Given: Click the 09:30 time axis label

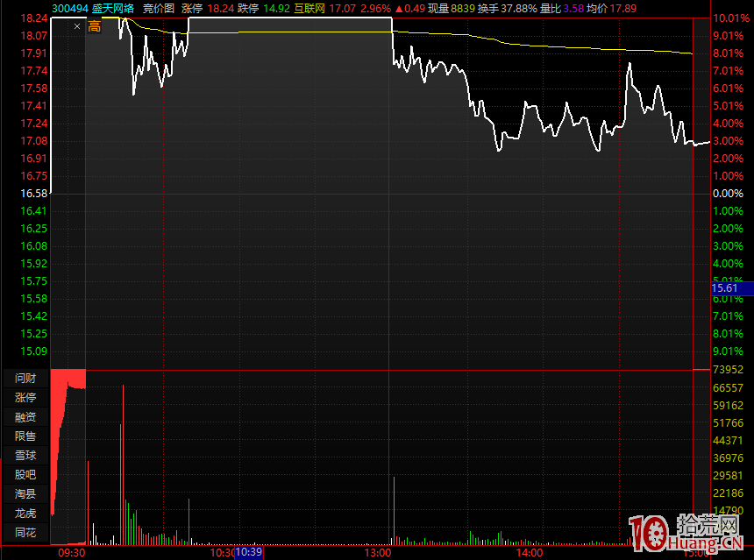Looking at the screenshot, I should (72, 553).
